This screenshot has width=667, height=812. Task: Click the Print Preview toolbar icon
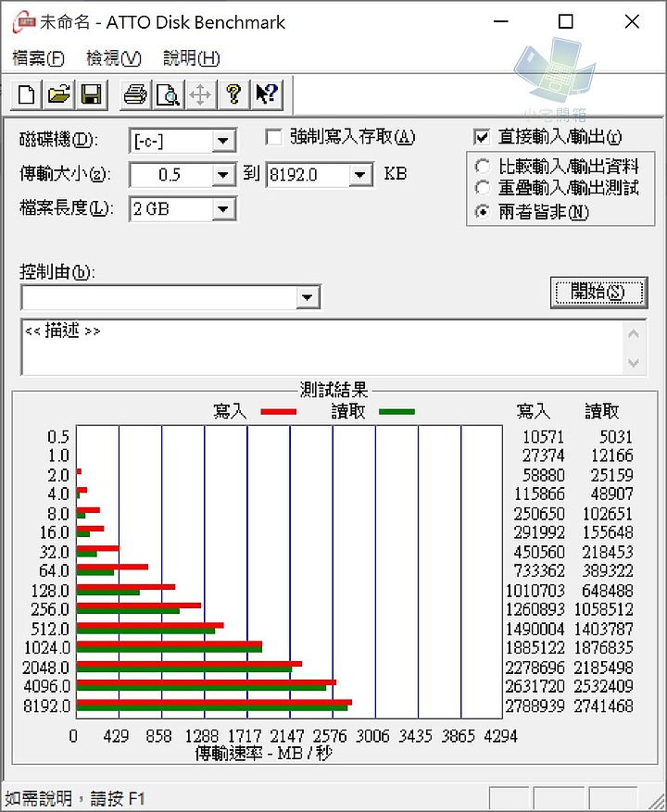[168, 94]
